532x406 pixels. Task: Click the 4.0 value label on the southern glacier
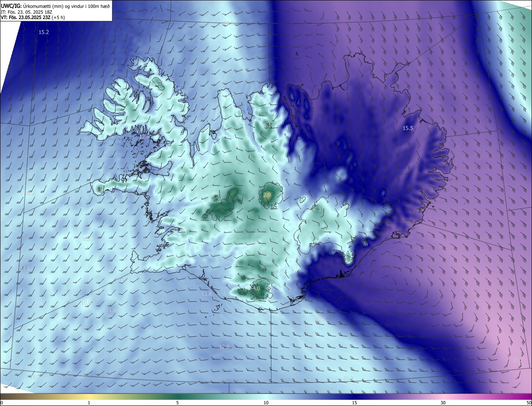tap(256, 288)
